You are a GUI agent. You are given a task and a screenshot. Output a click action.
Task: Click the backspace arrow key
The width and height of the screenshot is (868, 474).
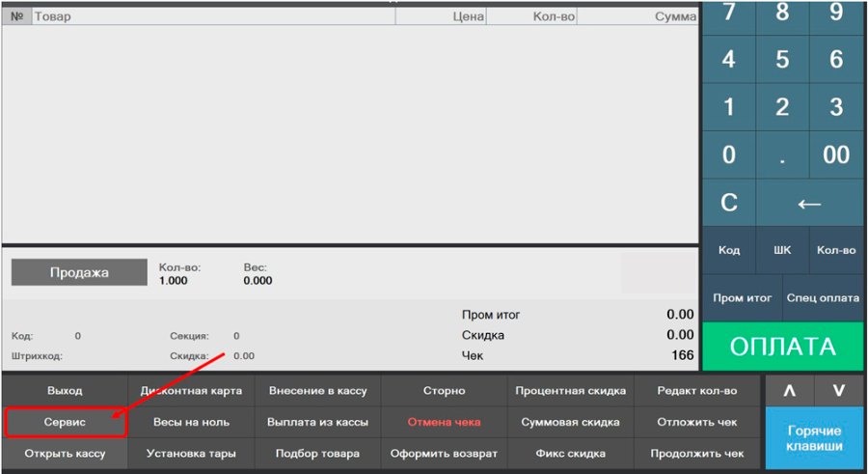[809, 203]
